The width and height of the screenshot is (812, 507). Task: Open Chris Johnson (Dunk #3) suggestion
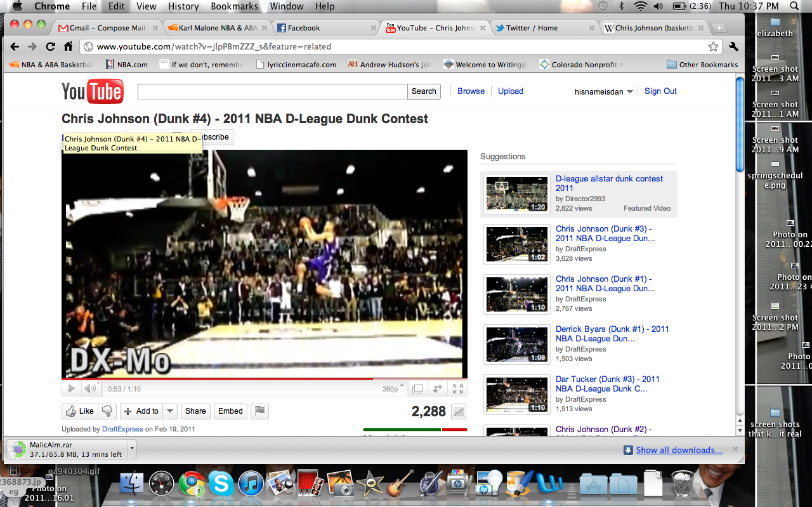(605, 234)
